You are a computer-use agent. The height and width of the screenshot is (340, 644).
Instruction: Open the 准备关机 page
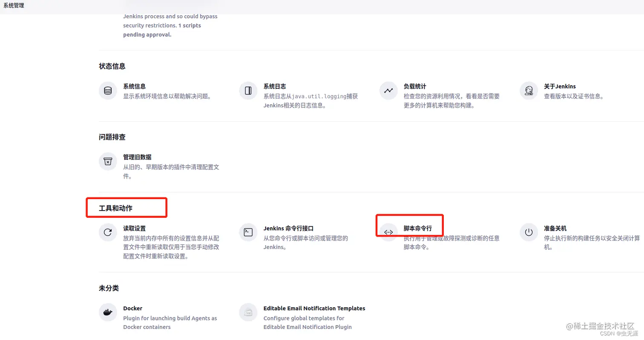tap(555, 228)
